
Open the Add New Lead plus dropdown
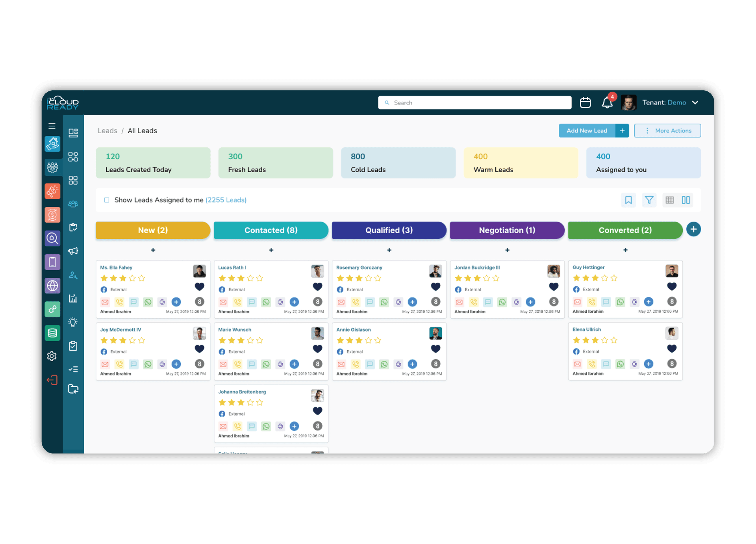(622, 130)
